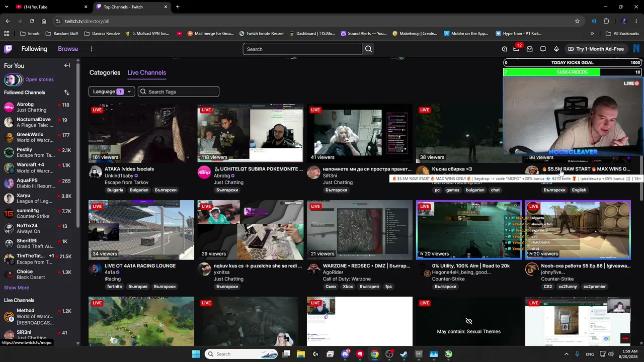Open a new browser tab
644x362 pixels.
tap(178, 7)
